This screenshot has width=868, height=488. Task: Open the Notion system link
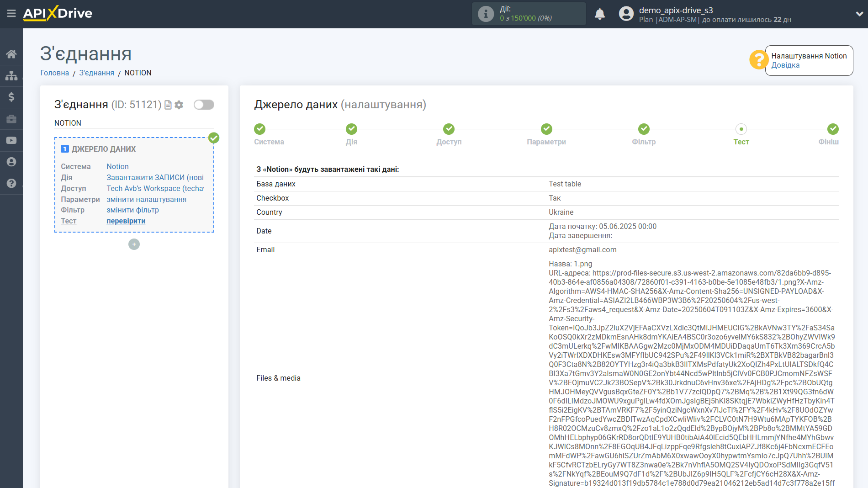click(117, 166)
